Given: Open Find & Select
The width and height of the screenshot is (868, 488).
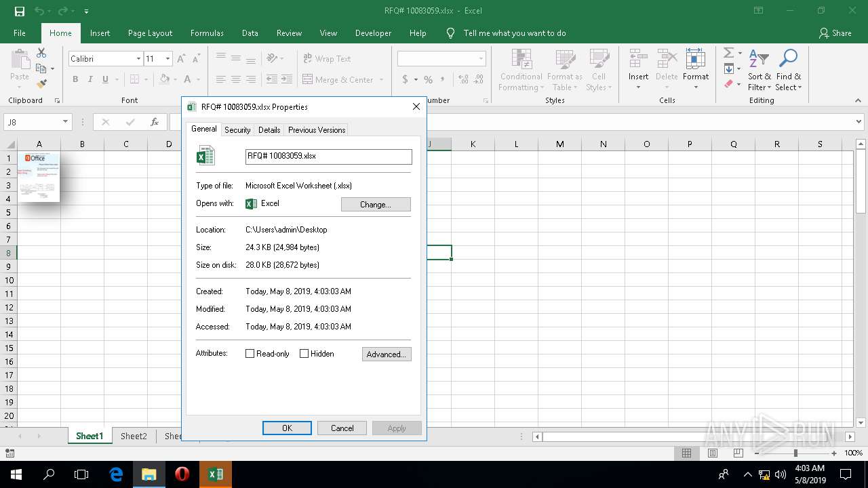Looking at the screenshot, I should pos(789,69).
